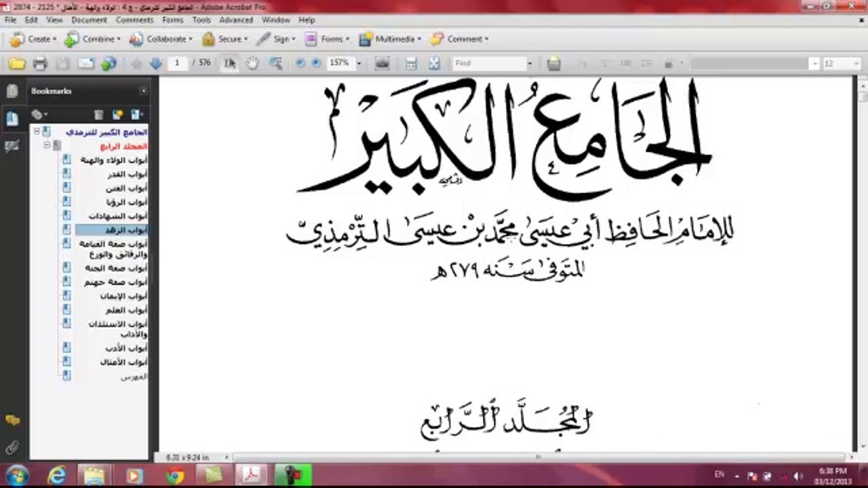
Task: Click the Windows Start button
Action: tap(16, 474)
